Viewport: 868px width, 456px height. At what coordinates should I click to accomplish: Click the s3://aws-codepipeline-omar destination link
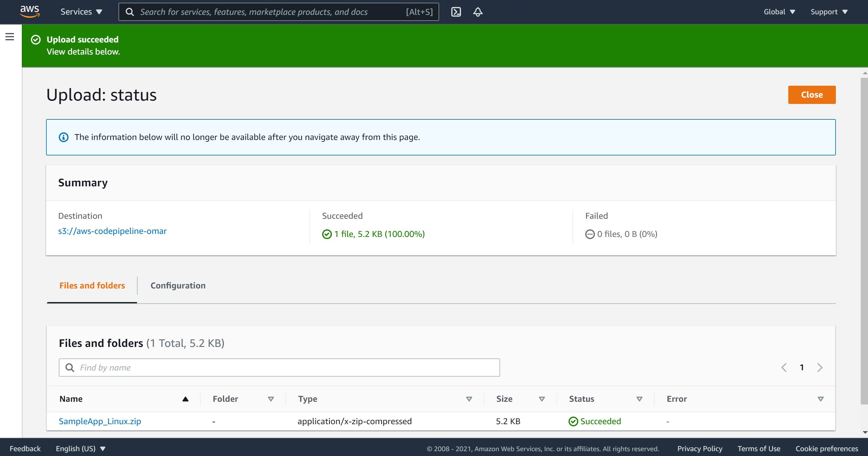[112, 231]
